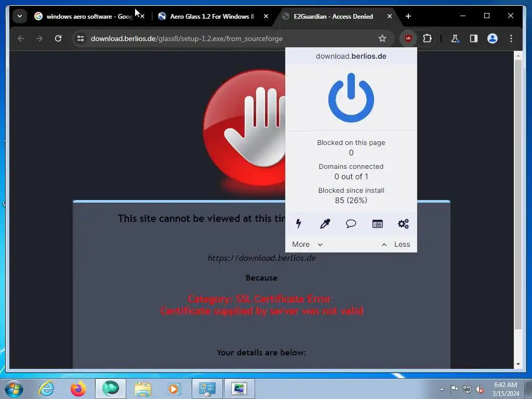Activate the element picker eyedropper icon

(325, 223)
